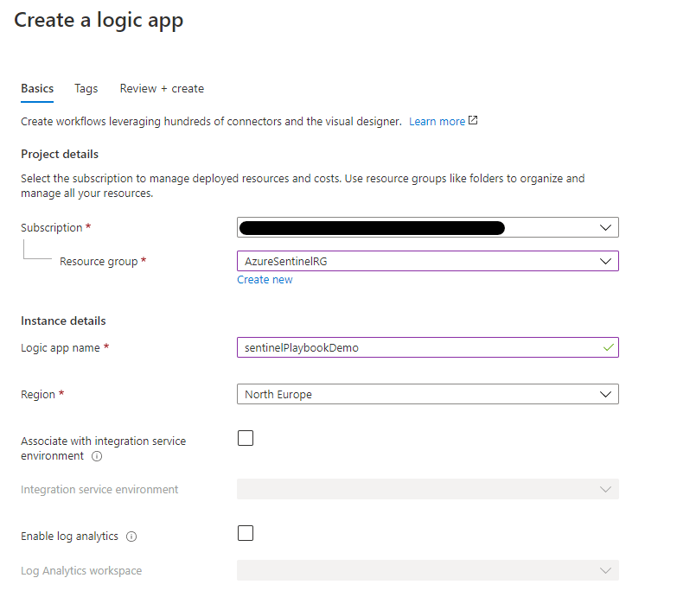The width and height of the screenshot is (696, 616).
Task: Click the Project details section heading
Action: [60, 154]
